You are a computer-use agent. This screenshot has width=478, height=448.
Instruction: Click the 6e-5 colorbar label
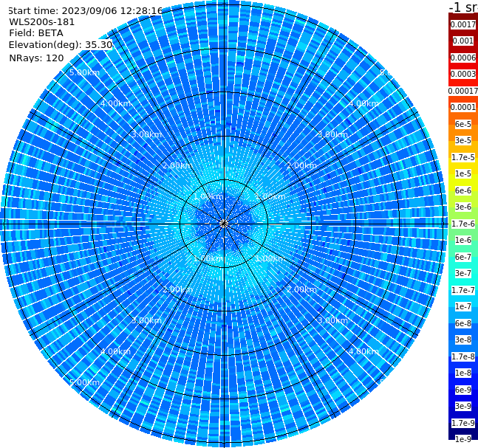point(463,124)
